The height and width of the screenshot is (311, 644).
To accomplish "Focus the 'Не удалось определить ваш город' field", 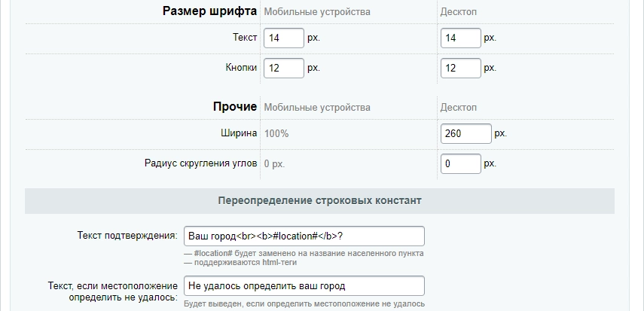I will coord(304,286).
